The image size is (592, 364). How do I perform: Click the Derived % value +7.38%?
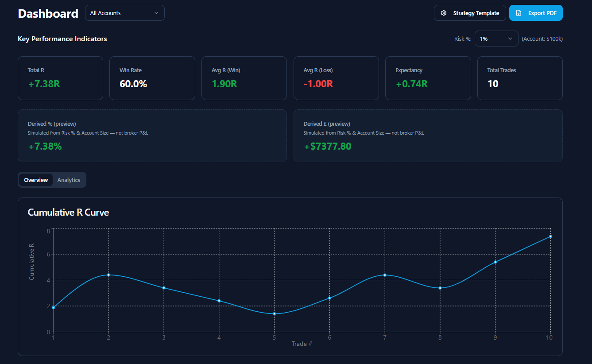click(x=45, y=146)
